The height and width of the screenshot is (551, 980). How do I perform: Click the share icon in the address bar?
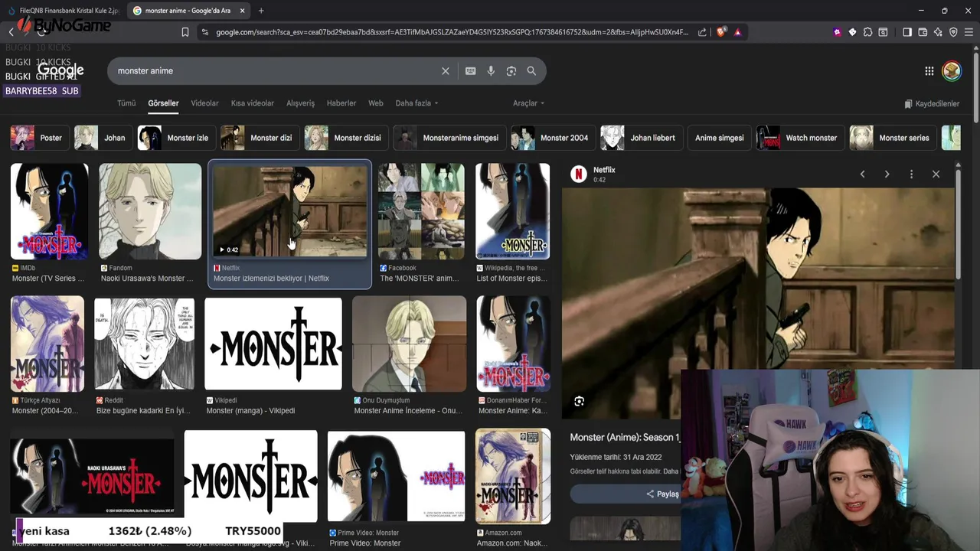(703, 32)
